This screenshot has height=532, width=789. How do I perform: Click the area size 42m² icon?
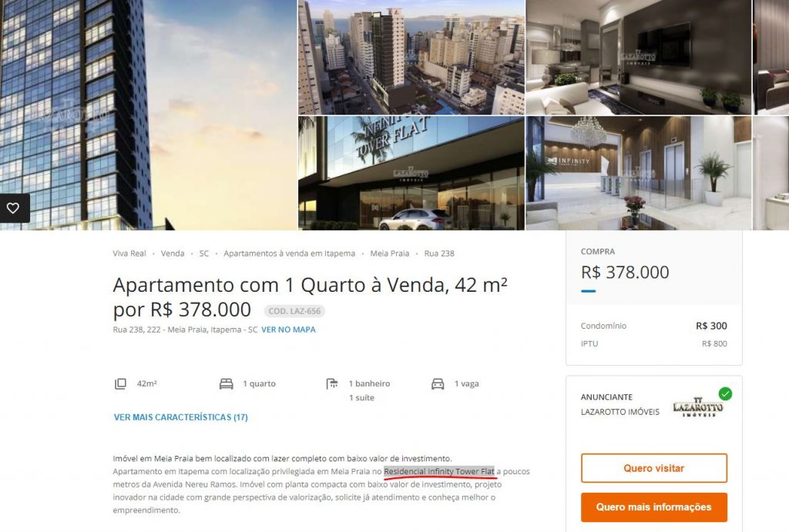[x=120, y=383]
